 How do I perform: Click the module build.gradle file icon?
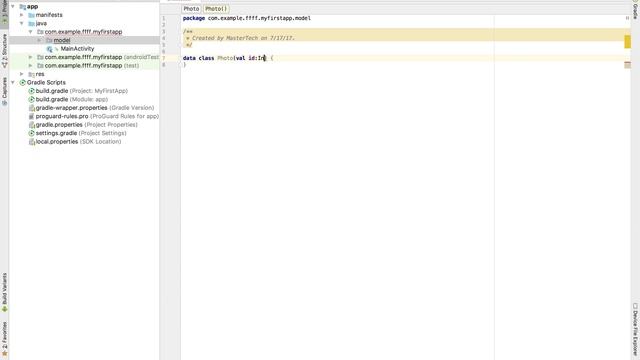(31, 100)
